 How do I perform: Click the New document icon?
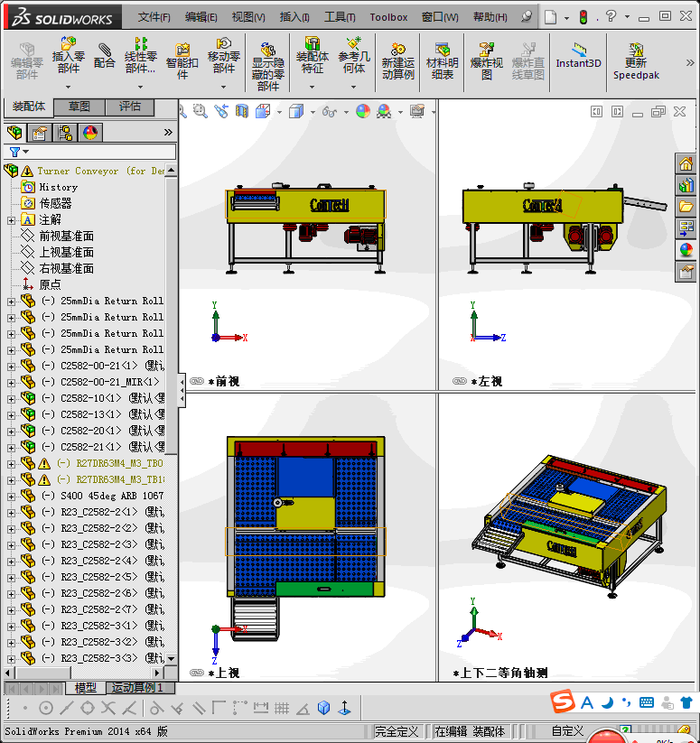(x=550, y=17)
